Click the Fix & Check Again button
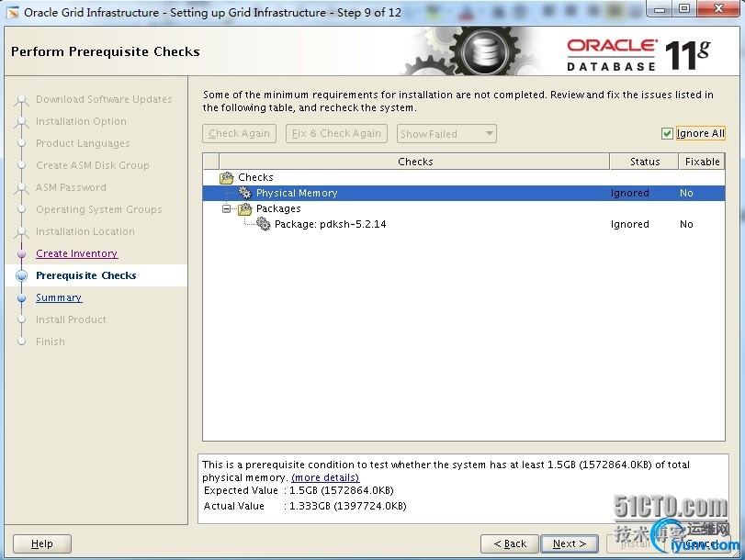Viewport: 745px width, 560px height. click(336, 133)
